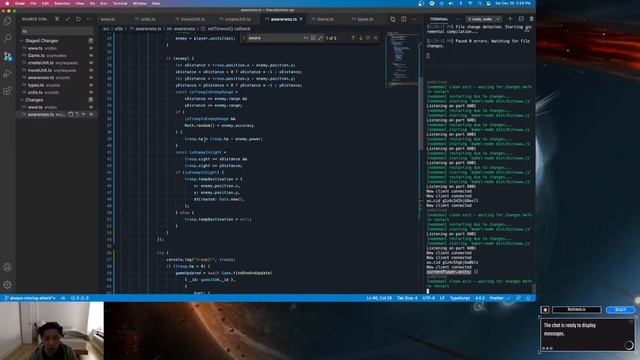
Task: Create a new terminal with plus icon
Action: pyautogui.click(x=510, y=19)
